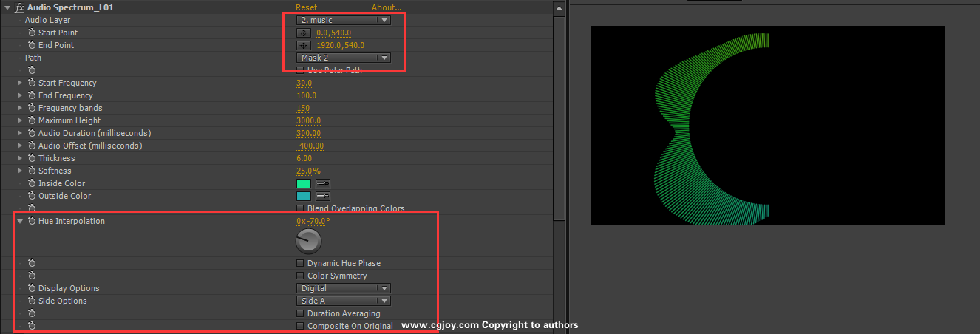Click Reset for Audio Spectrum effect
Viewport: 980px width, 334px height.
point(306,7)
